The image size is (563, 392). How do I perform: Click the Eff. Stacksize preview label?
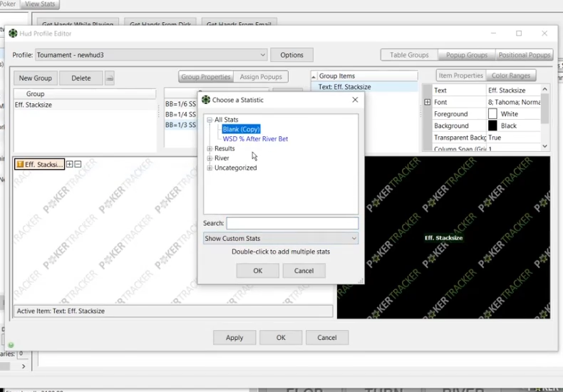tap(443, 238)
